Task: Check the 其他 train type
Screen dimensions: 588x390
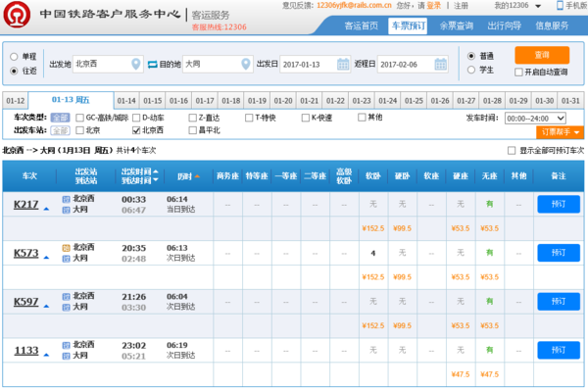Action: 362,118
